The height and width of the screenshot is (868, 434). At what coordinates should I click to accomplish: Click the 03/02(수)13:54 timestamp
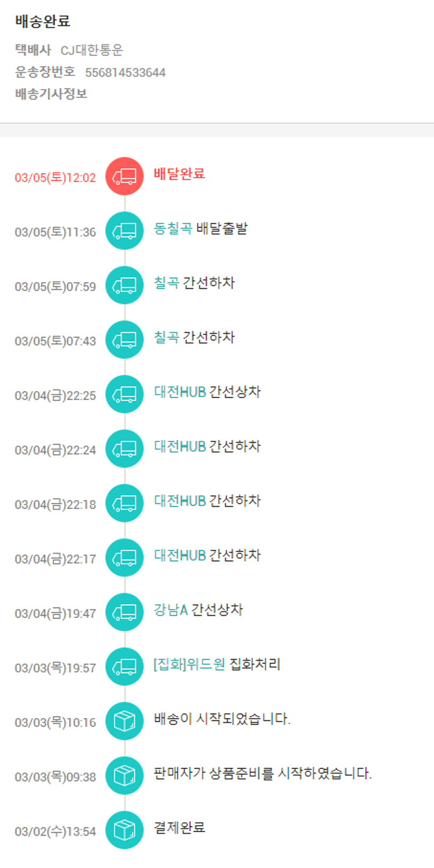56,832
